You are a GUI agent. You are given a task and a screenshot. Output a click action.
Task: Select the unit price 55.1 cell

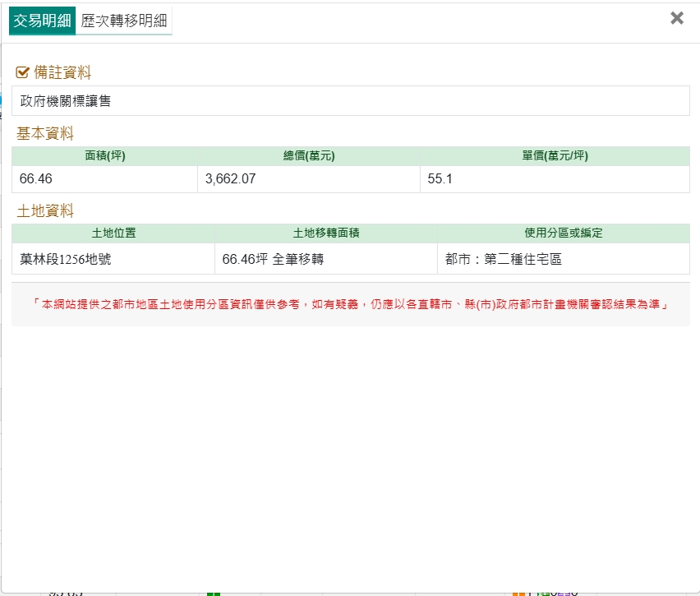pyautogui.click(x=440, y=179)
